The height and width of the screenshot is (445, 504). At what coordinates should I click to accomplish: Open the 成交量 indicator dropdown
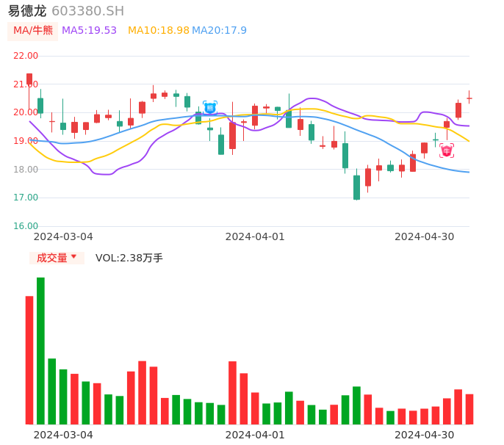[x=57, y=258]
